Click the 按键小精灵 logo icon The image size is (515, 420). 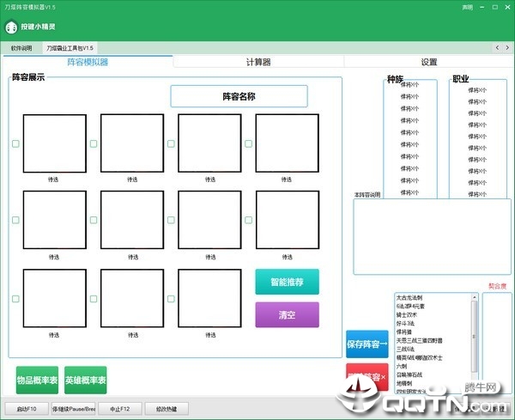[11, 27]
